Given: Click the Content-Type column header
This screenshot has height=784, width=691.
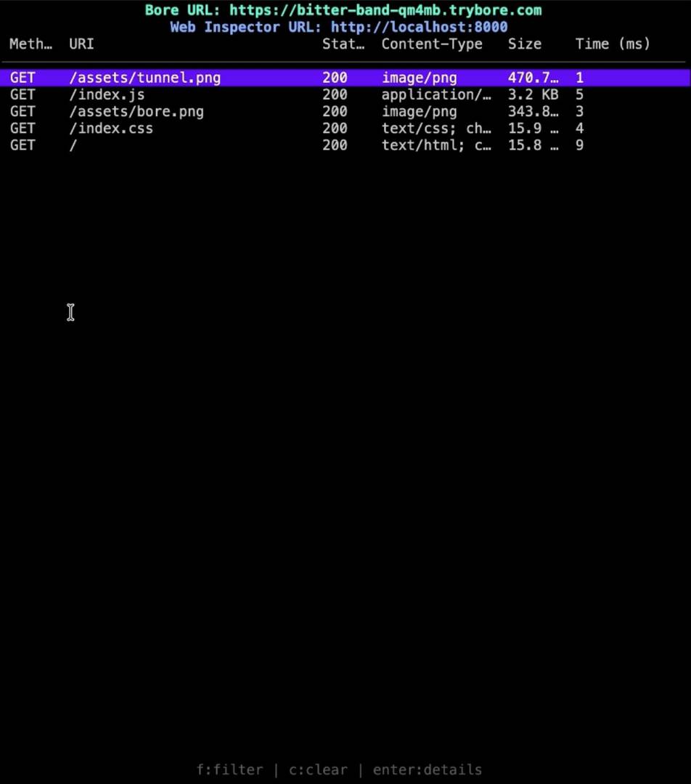Looking at the screenshot, I should click(432, 44).
